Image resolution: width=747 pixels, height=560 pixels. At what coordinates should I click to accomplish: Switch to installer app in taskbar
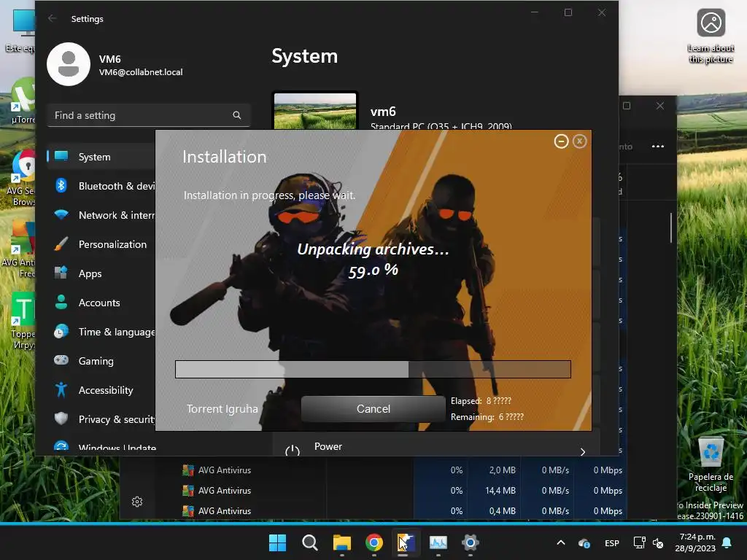coord(406,542)
